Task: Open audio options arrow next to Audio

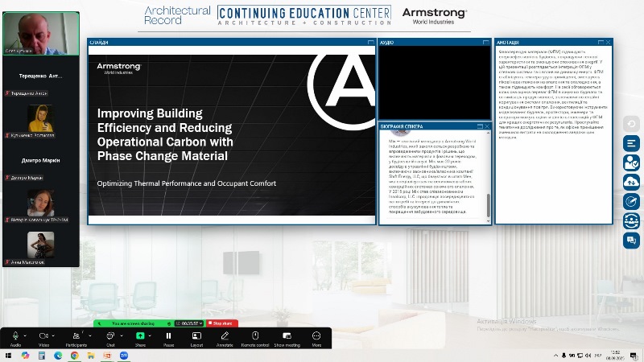Action: 25,335
